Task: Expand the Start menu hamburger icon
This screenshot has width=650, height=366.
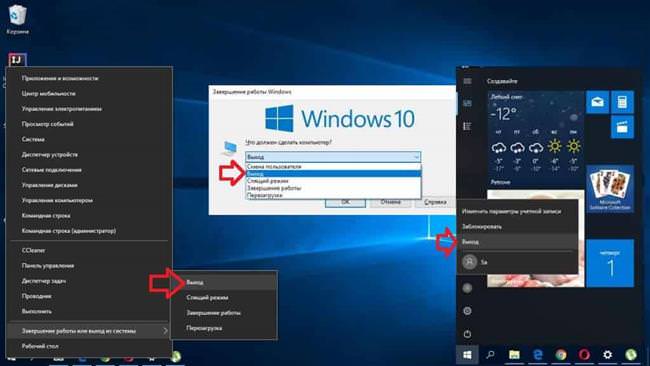Action: click(x=467, y=81)
